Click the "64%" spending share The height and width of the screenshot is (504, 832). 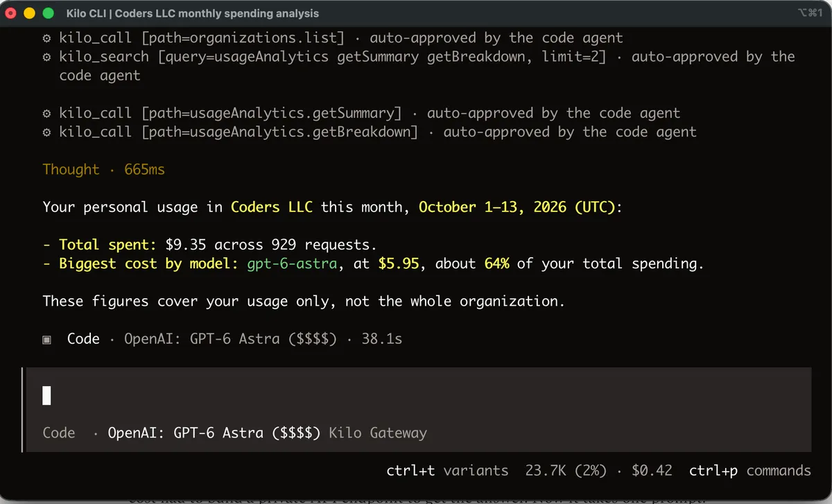point(496,264)
